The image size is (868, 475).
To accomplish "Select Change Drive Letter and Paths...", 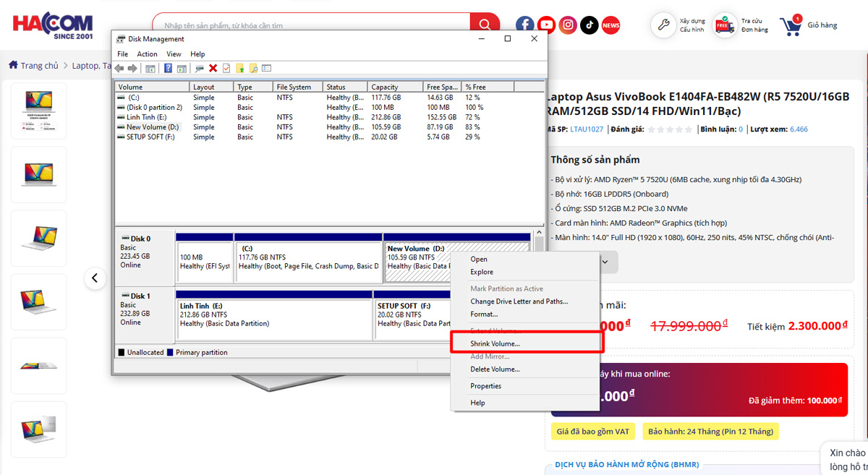I will [x=519, y=301].
